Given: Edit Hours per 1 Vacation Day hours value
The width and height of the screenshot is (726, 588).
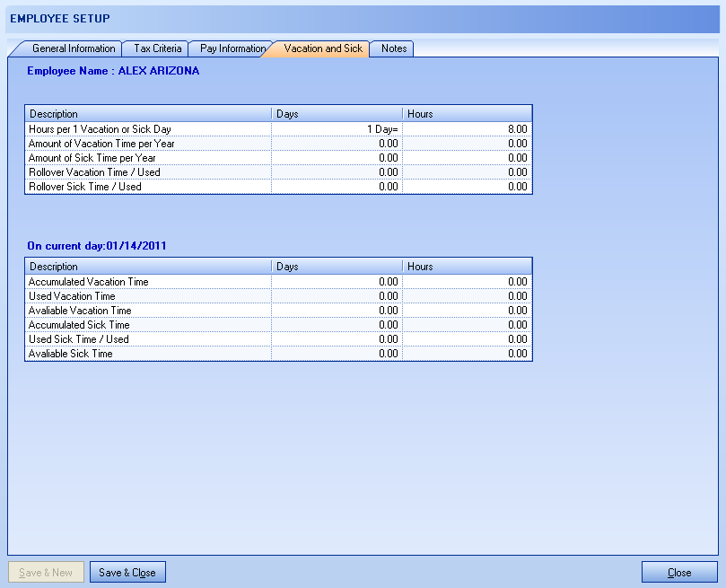Looking at the screenshot, I should point(467,129).
